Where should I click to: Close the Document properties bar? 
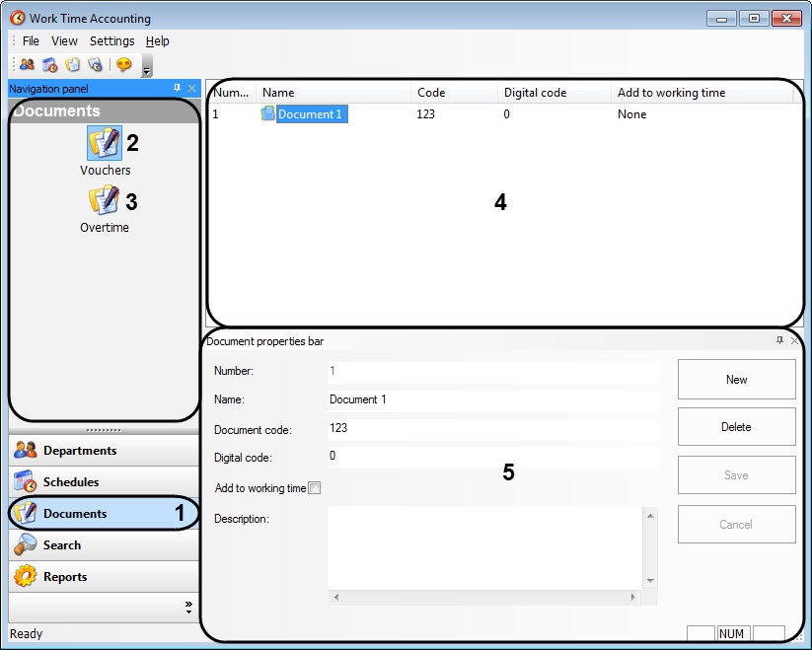(794, 340)
